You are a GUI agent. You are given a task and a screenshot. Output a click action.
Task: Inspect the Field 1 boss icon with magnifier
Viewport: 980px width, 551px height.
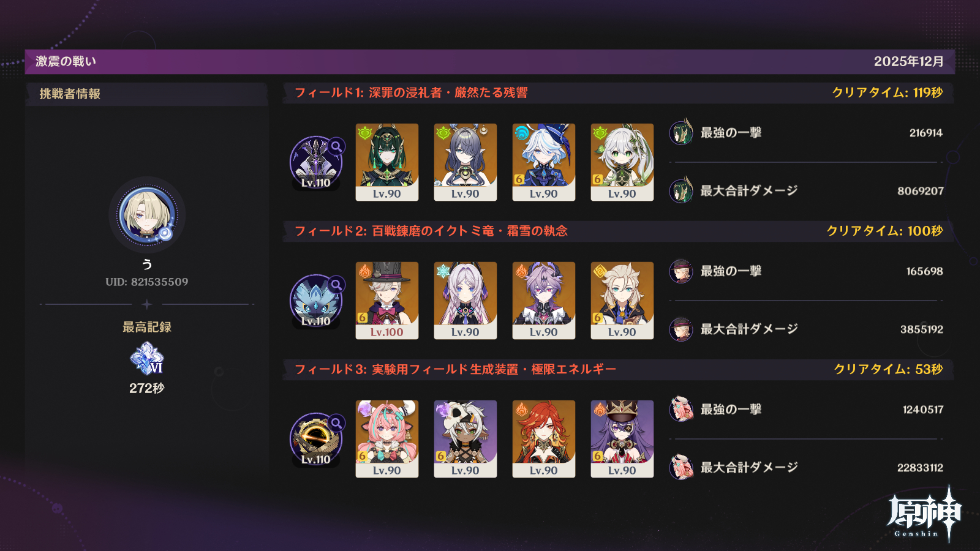[317, 163]
